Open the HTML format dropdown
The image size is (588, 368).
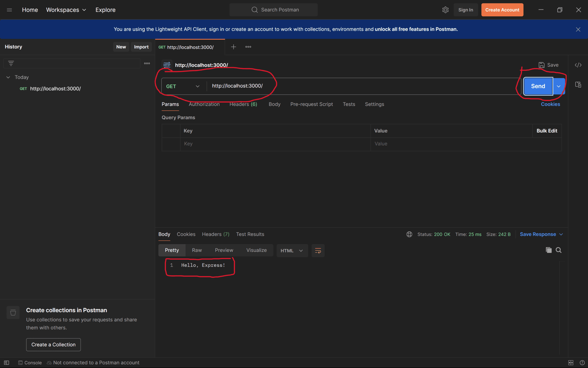[x=292, y=251]
